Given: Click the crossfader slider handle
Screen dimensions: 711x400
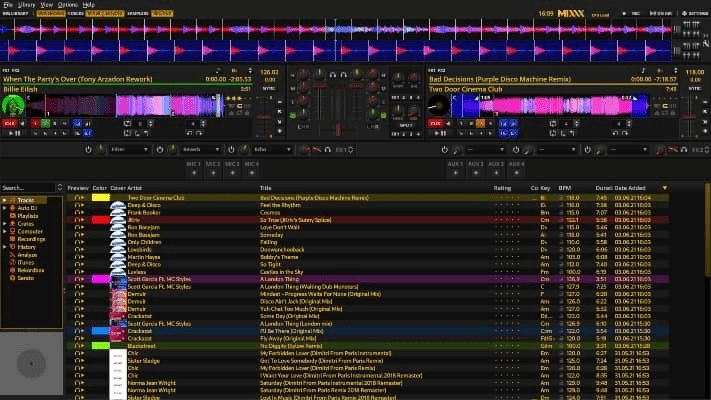Looking at the screenshot, I should click(x=338, y=131).
